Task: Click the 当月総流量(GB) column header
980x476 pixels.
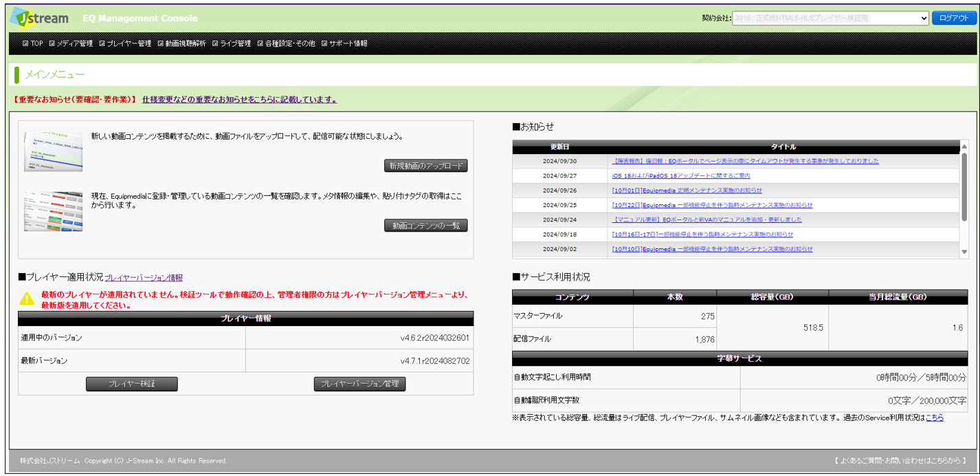Action: coord(898,297)
